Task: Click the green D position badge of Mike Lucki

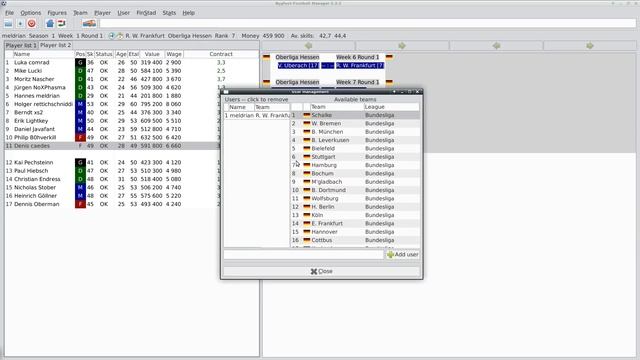Action: [x=80, y=71]
